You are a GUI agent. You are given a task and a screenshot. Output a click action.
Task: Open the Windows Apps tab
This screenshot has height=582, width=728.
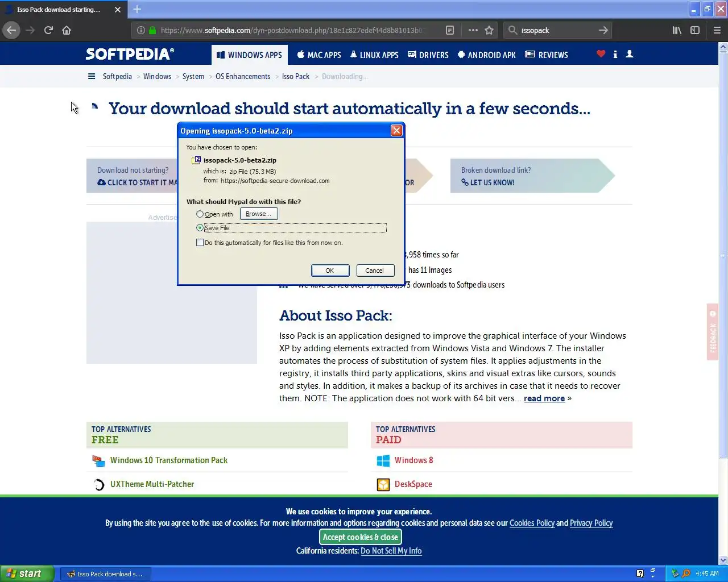click(250, 55)
